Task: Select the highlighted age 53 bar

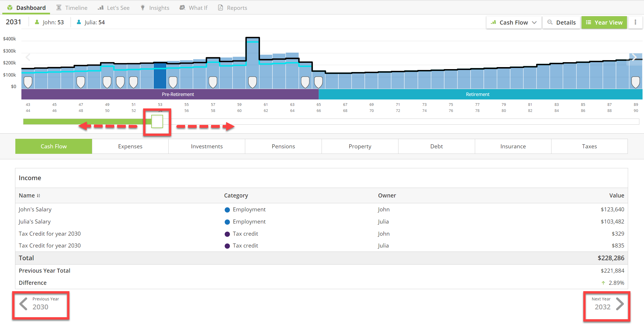Action: tap(160, 76)
